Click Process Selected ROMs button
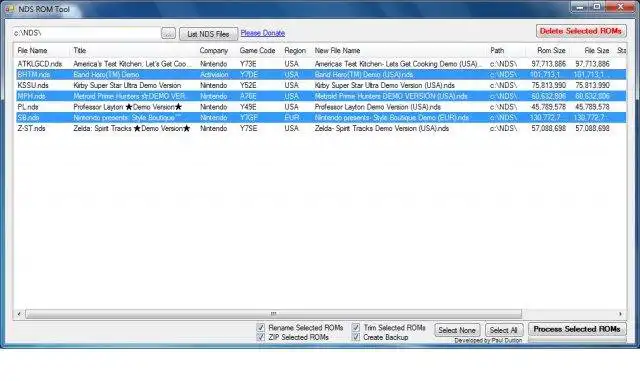The height and width of the screenshot is (381, 640). pyautogui.click(x=577, y=329)
